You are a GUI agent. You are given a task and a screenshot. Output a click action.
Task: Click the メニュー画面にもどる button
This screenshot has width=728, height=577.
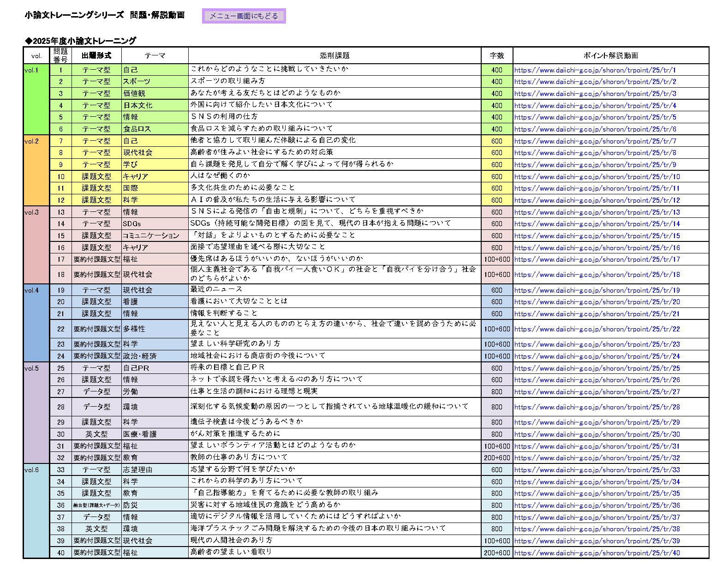244,16
